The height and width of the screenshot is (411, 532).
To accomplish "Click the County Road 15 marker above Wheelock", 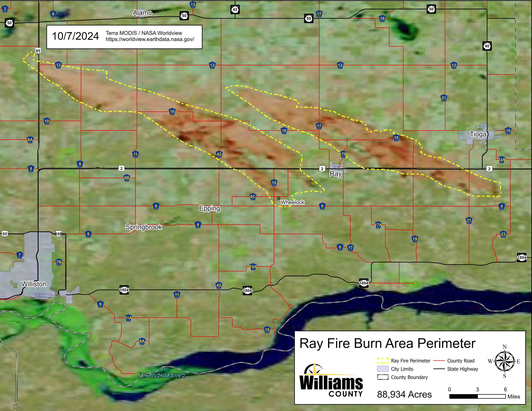I will 274,183.
